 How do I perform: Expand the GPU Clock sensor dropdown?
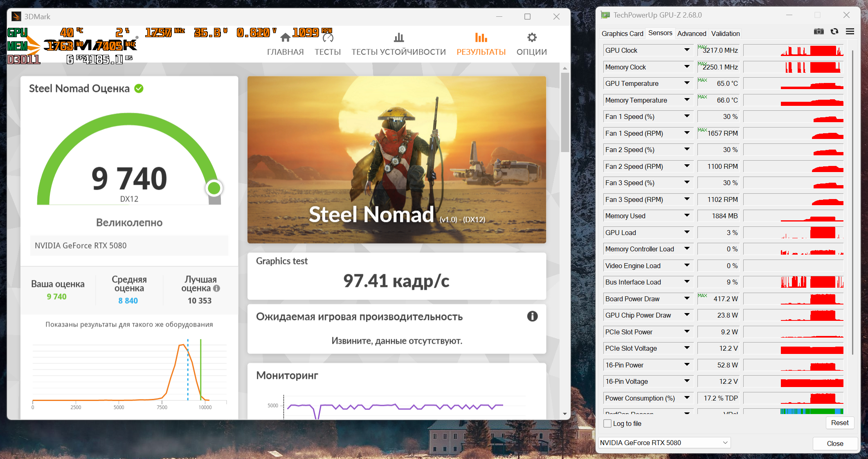coord(687,50)
